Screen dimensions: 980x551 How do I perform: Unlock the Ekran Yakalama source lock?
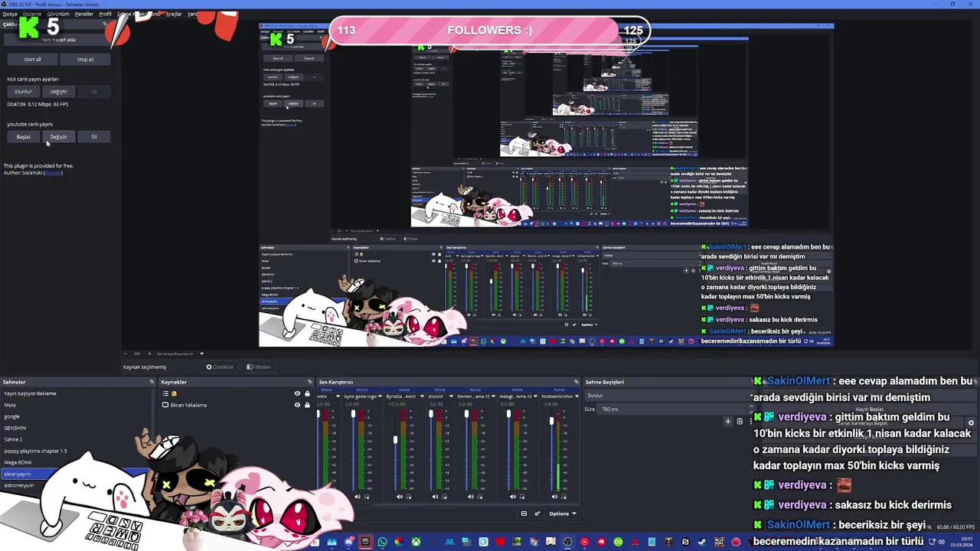(307, 405)
